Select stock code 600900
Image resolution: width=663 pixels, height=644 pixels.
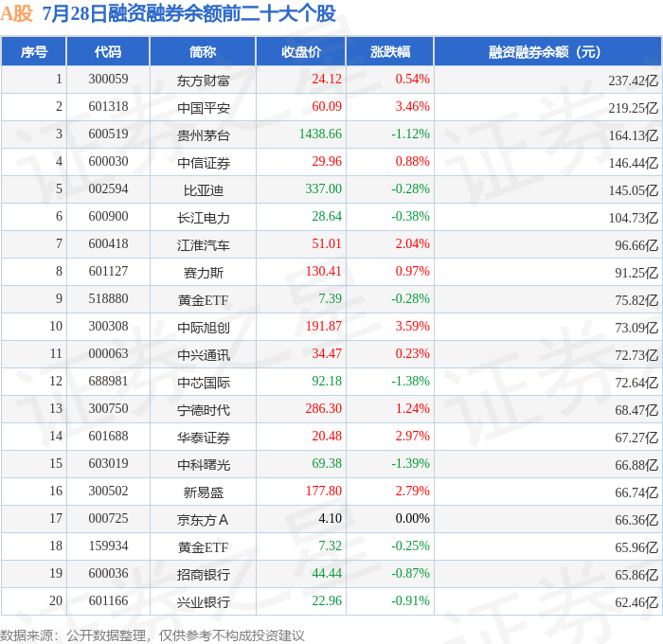[x=108, y=217]
